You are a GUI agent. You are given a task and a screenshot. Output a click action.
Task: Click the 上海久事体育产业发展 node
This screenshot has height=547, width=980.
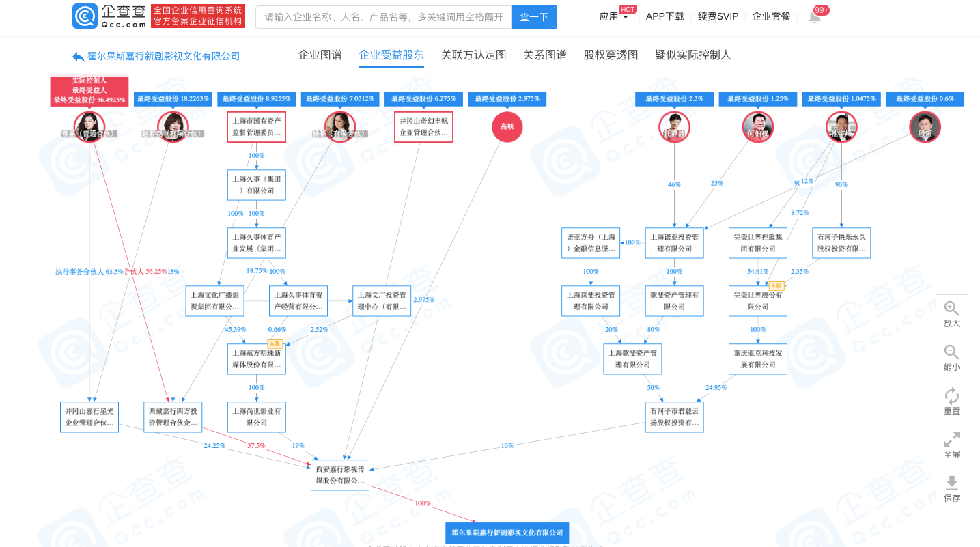tap(257, 243)
